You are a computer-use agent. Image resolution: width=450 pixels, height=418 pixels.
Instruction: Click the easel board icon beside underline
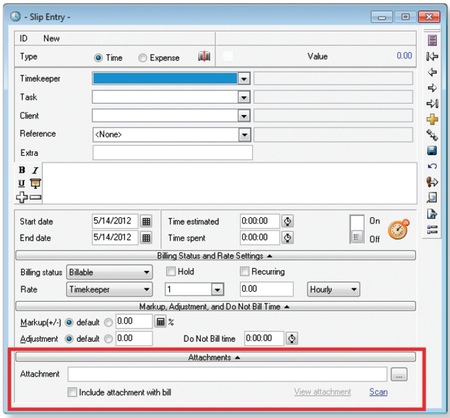tap(35, 183)
